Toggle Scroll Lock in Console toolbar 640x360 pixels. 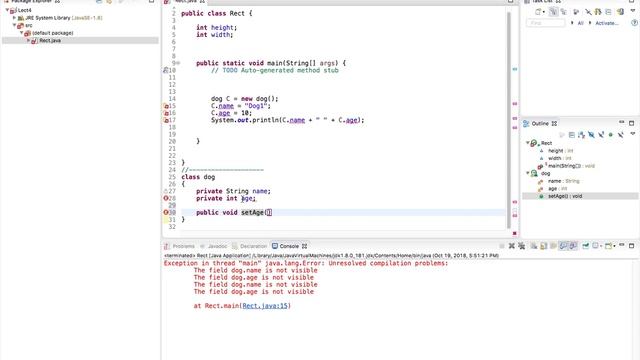point(544,246)
